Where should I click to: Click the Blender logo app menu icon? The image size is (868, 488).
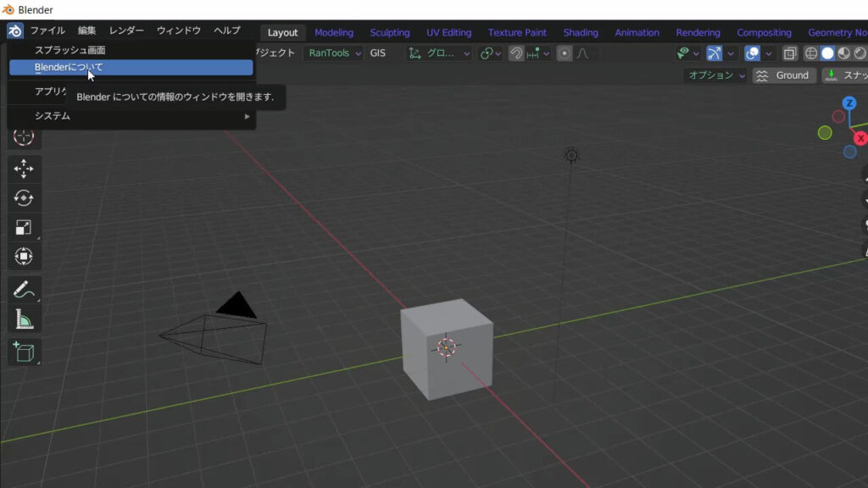15,31
